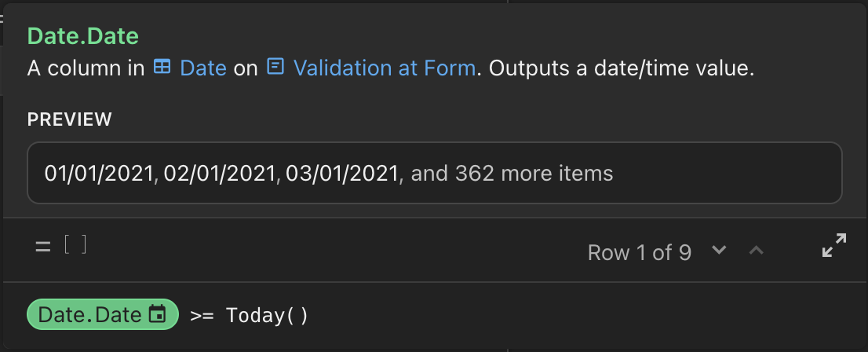Image resolution: width=868 pixels, height=352 pixels.
Task: Click the Row 1 of 9 indicator
Action: pyautogui.click(x=640, y=253)
